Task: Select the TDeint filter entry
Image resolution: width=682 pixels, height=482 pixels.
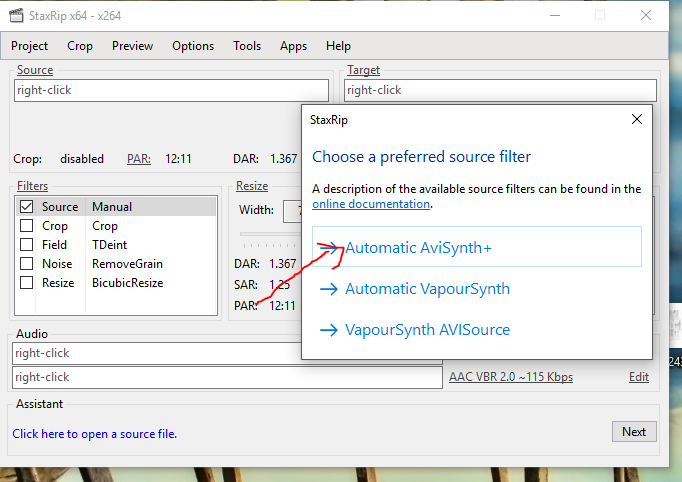Action: click(x=109, y=245)
